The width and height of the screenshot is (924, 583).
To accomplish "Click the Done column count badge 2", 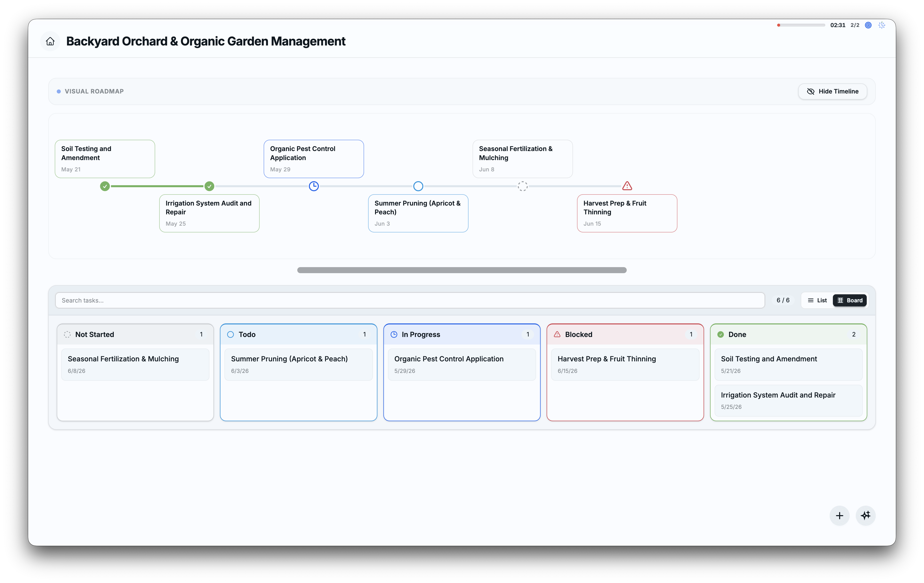I will [854, 334].
